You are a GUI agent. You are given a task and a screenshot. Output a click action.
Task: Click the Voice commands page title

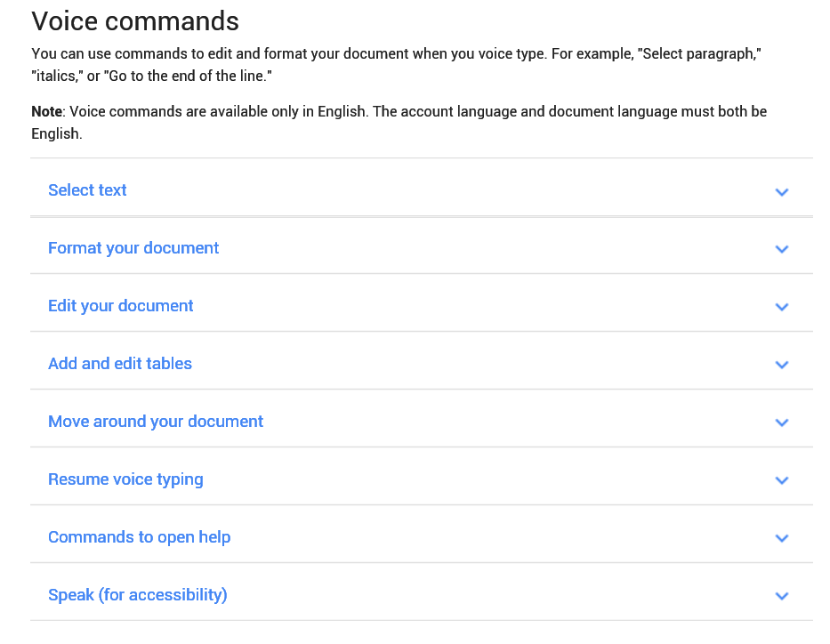135,20
